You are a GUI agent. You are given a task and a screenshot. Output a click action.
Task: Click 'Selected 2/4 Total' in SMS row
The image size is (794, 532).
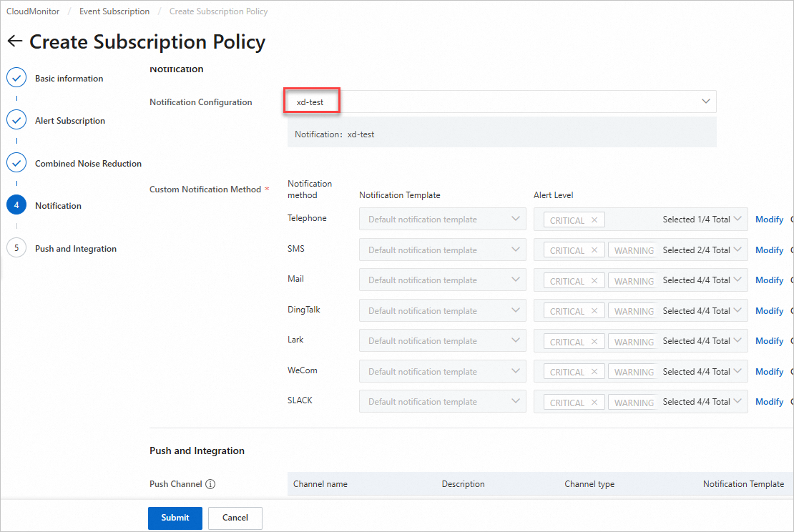pos(696,250)
